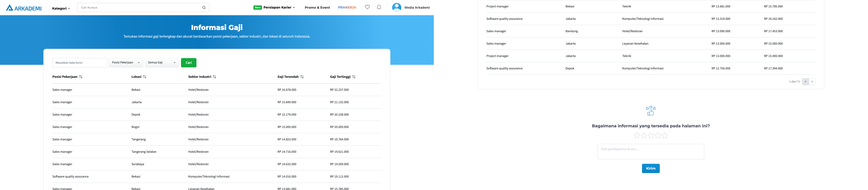Sort by Sektor Industri column
Viewport: 868px width, 190px height.
pos(215,77)
